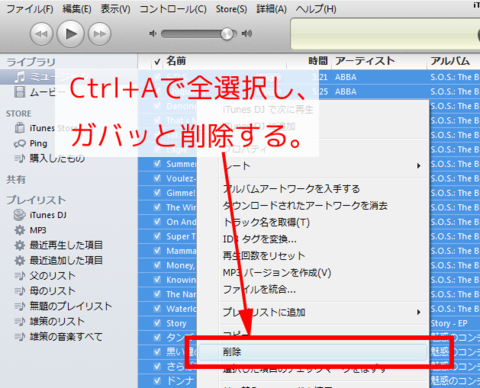
Task: Choose アルバムアートワークを入手する in context menu
Action: [291, 189]
